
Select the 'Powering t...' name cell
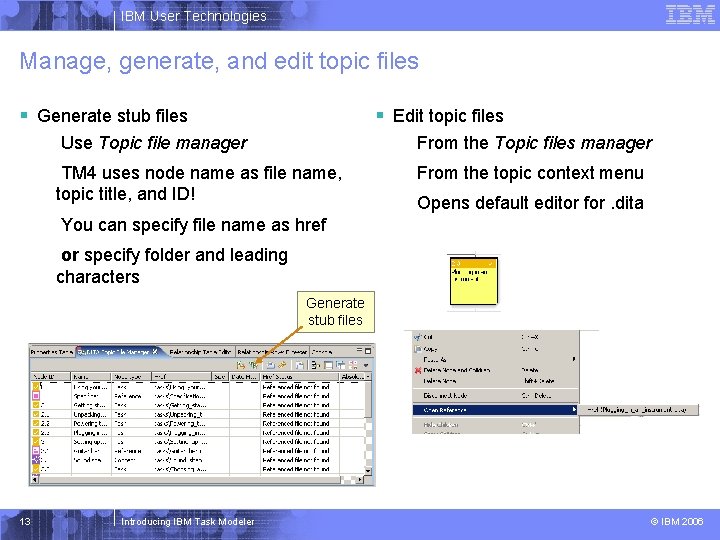[91, 423]
